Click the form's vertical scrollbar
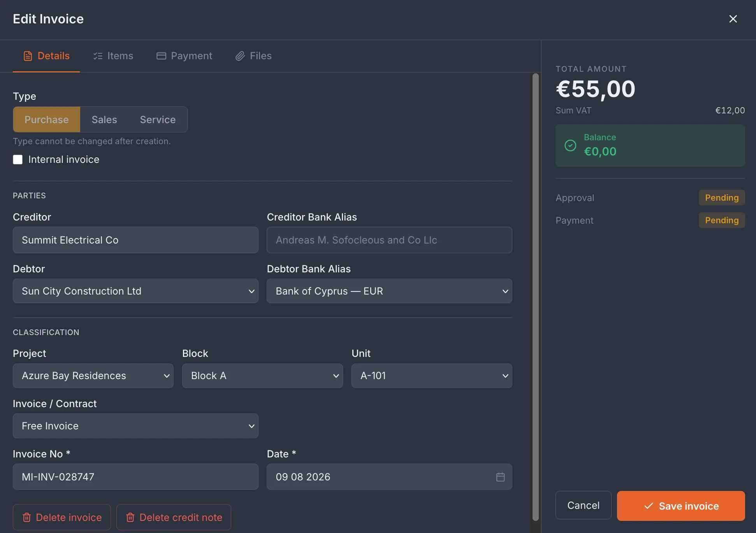The image size is (756, 533). click(x=536, y=296)
